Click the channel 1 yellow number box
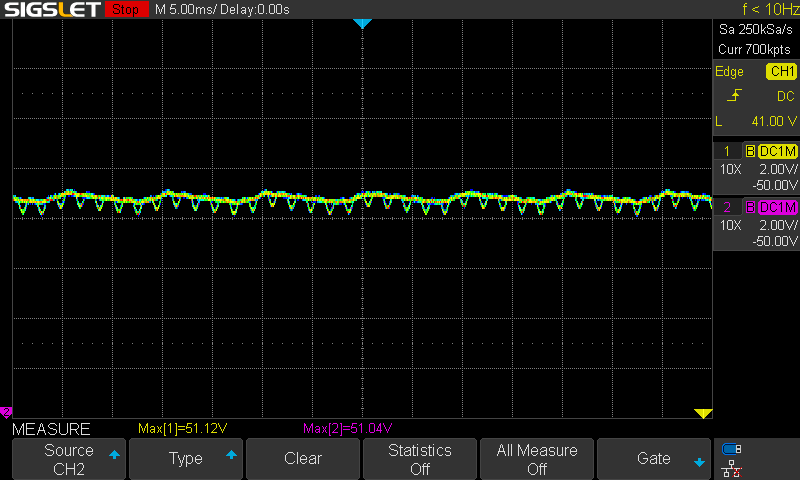The width and height of the screenshot is (800, 480). coord(727,151)
